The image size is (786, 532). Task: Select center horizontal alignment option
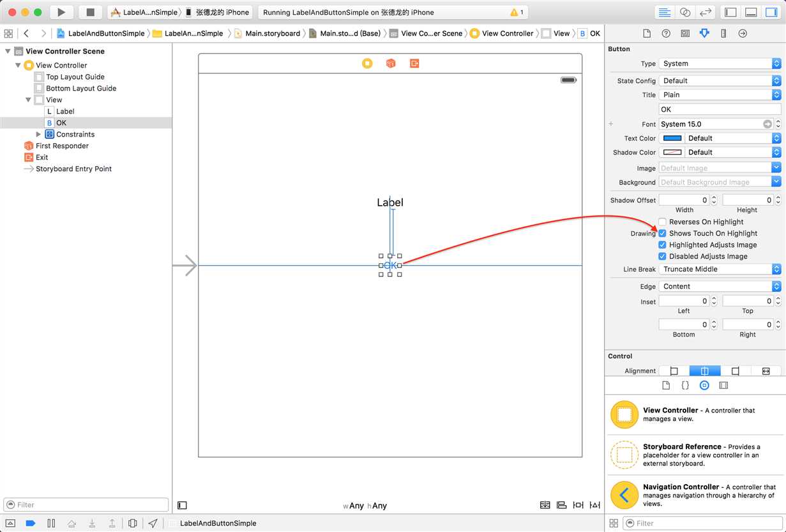704,370
